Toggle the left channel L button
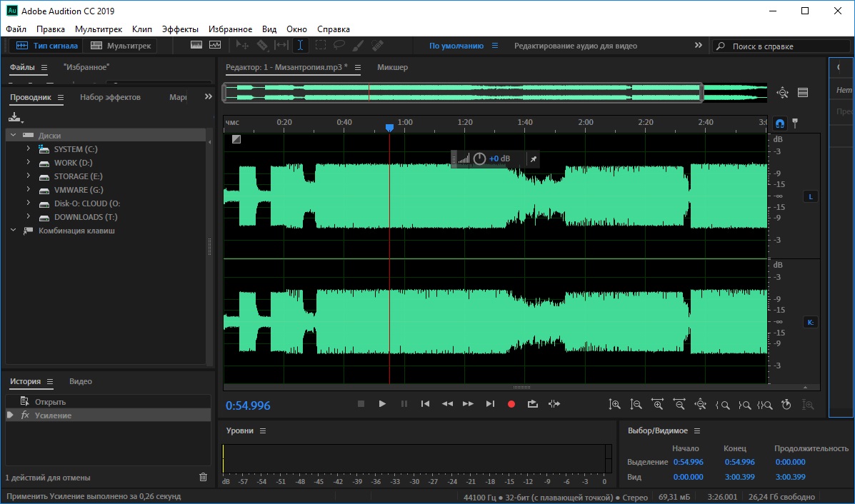855x504 pixels. (811, 196)
